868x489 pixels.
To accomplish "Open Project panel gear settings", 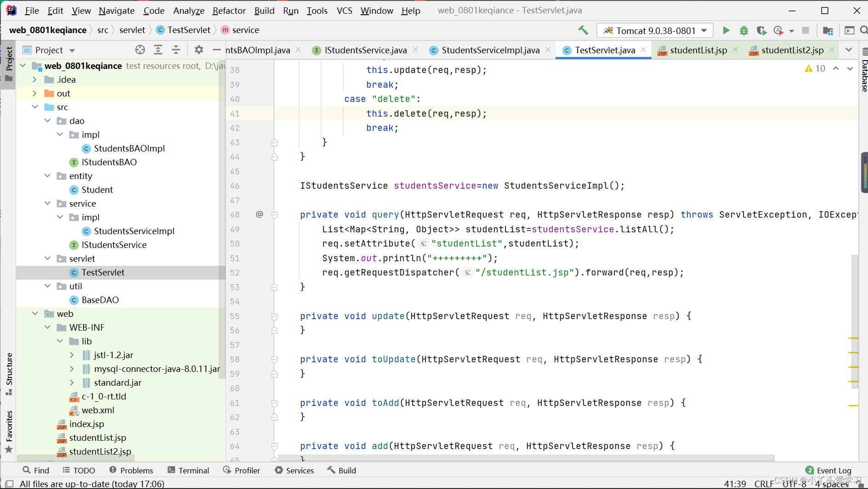I will [x=199, y=50].
